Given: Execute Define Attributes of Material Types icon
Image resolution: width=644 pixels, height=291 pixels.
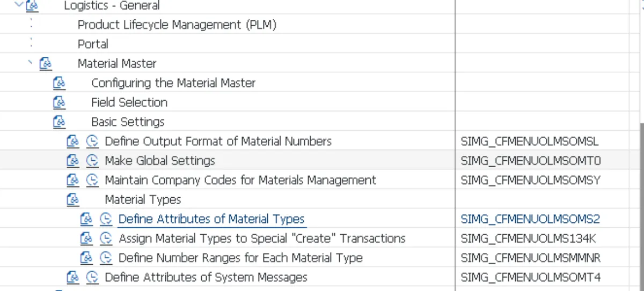Looking at the screenshot, I should 106,219.
